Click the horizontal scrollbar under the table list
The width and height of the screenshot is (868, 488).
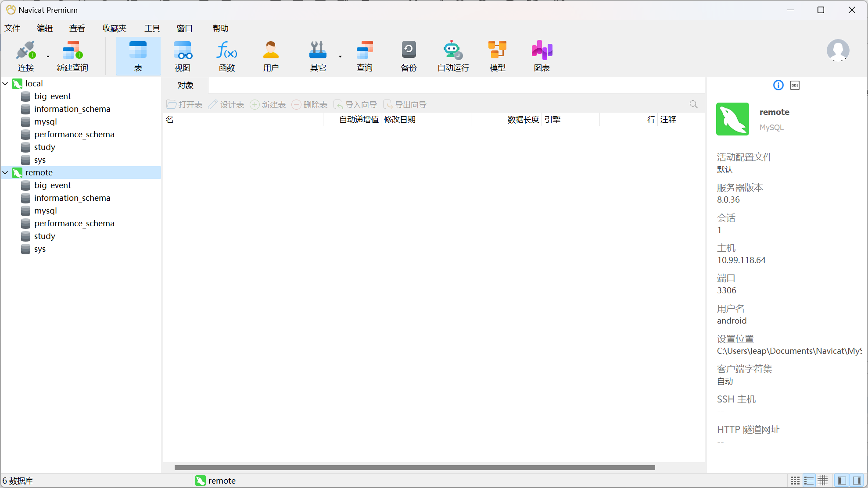414,467
